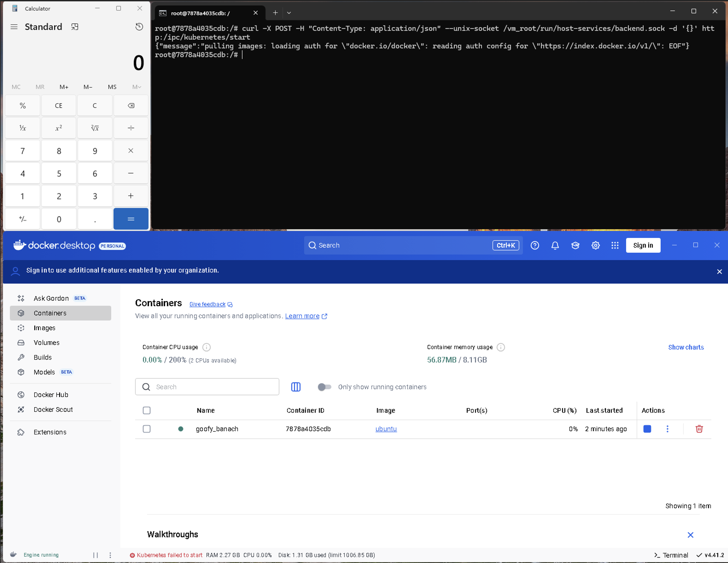This screenshot has width=728, height=563.
Task: Tick the select-all containers checkbox
Action: 147,410
